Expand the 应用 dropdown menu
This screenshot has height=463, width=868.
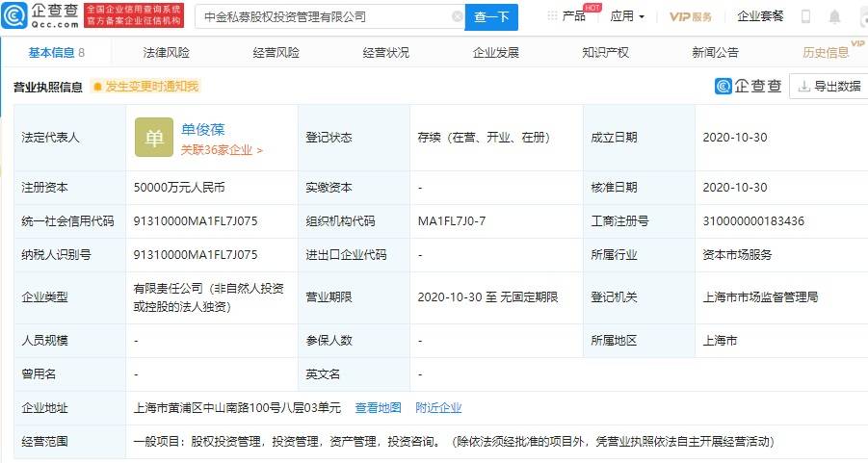click(627, 16)
